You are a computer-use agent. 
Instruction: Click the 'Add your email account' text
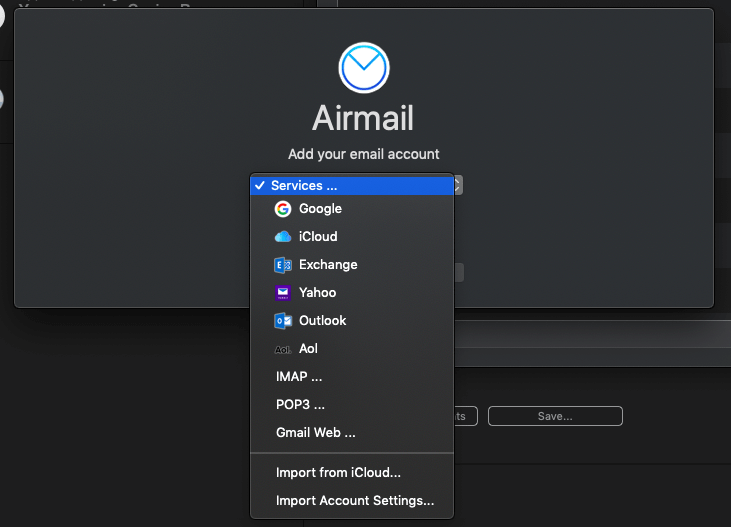point(364,154)
